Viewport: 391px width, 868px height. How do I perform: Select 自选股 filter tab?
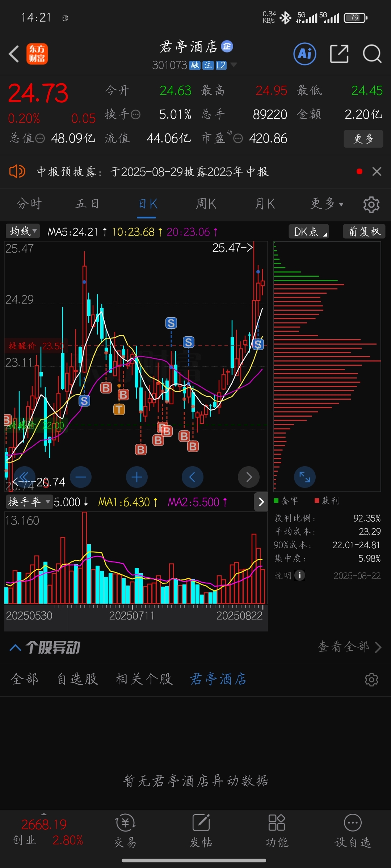click(x=78, y=679)
